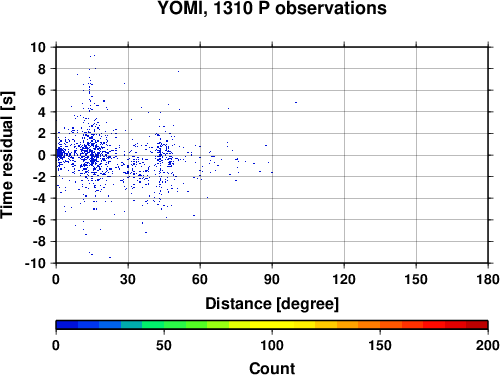Click the 'Count' colorbar label
This screenshot has height=375, width=500.
point(272,368)
